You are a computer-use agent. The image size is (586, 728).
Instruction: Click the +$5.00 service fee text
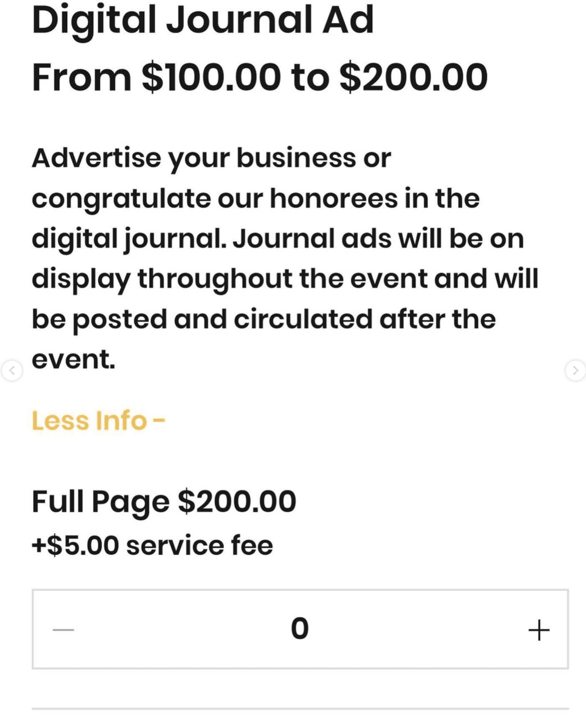(x=152, y=545)
